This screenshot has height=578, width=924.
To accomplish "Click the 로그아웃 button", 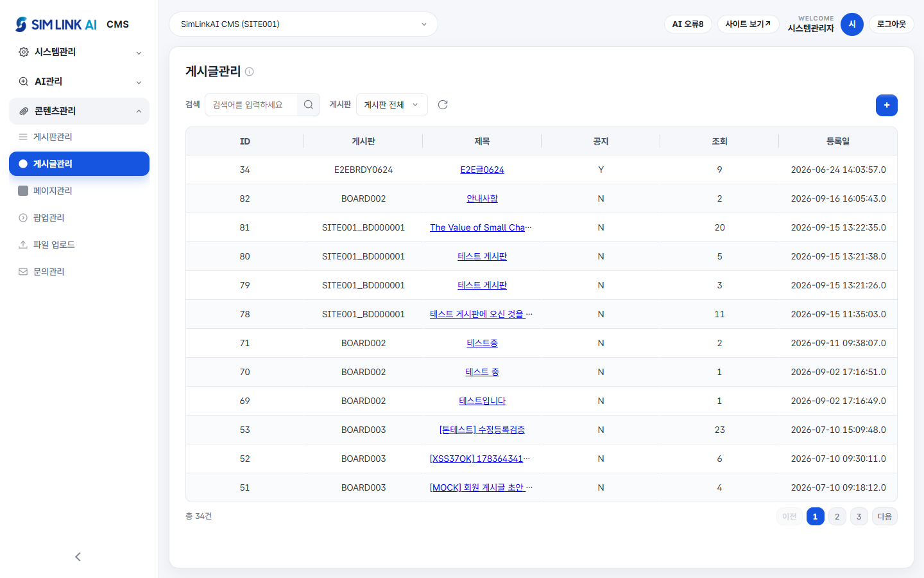I will coord(891,24).
